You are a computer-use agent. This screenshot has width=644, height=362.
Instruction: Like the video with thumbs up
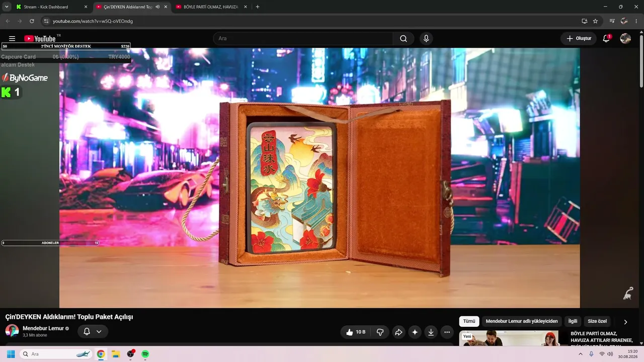pos(355,332)
